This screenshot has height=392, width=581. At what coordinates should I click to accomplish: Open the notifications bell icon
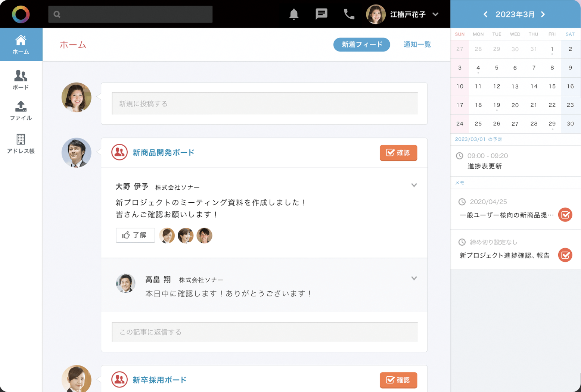pos(294,14)
